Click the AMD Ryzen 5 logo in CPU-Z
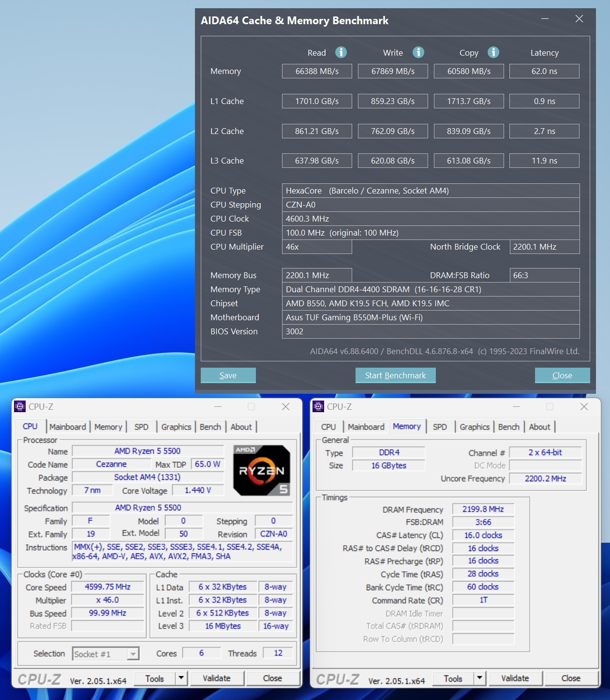 [x=262, y=470]
